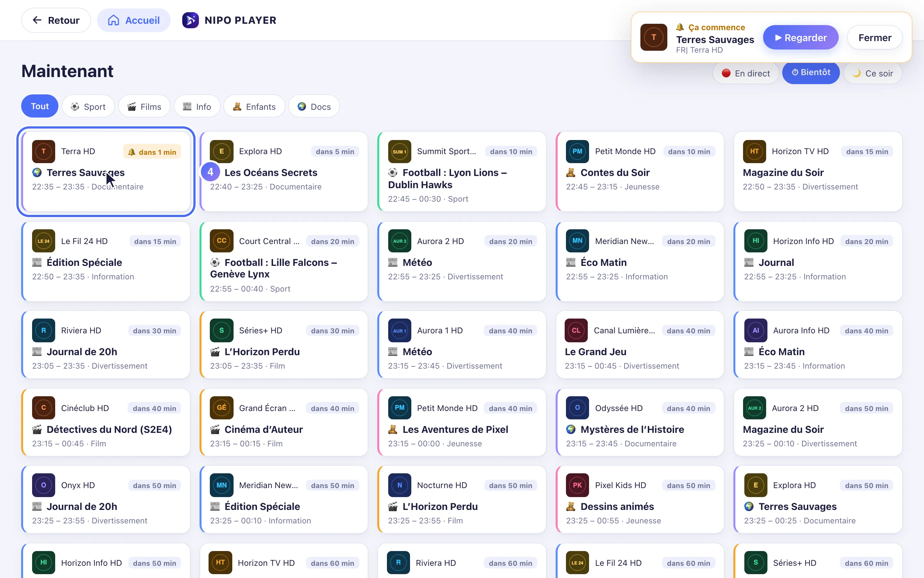This screenshot has width=924, height=578.
Task: Open the Accueil home page
Action: (134, 20)
